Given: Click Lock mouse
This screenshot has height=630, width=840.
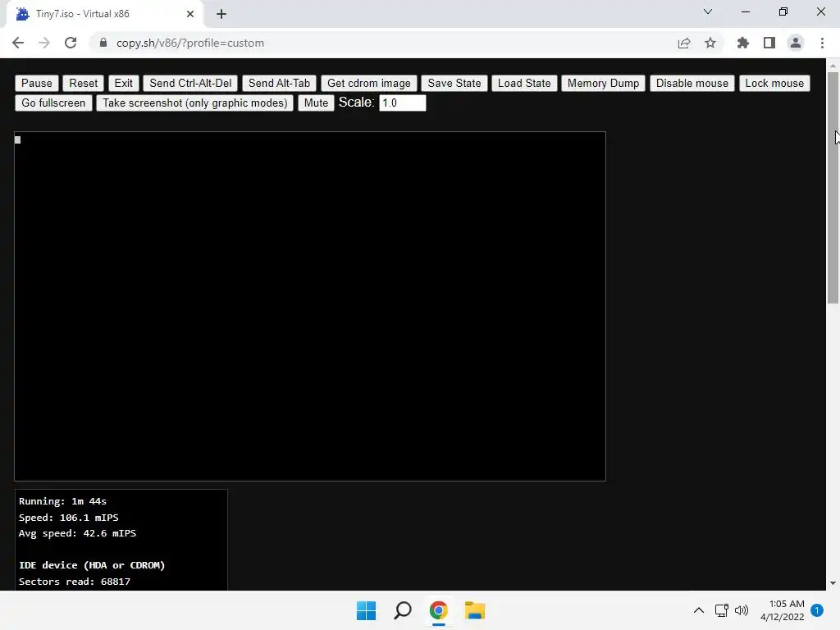Looking at the screenshot, I should pos(774,83).
